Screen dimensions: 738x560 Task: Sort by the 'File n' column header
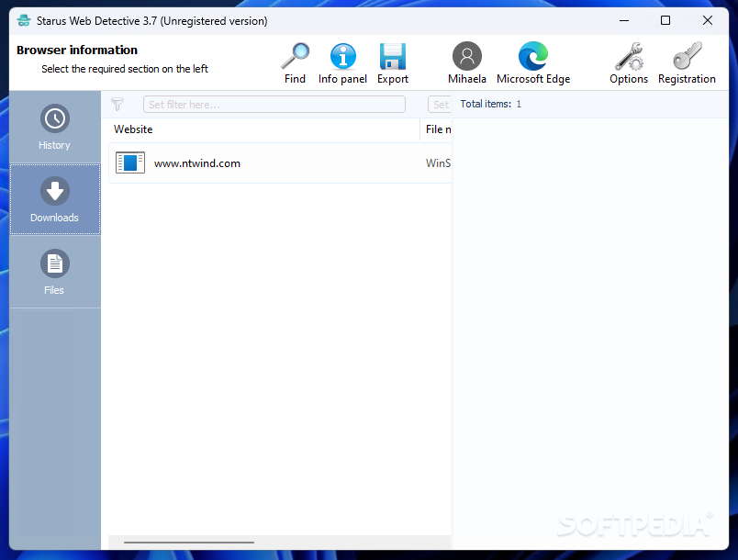(436, 129)
